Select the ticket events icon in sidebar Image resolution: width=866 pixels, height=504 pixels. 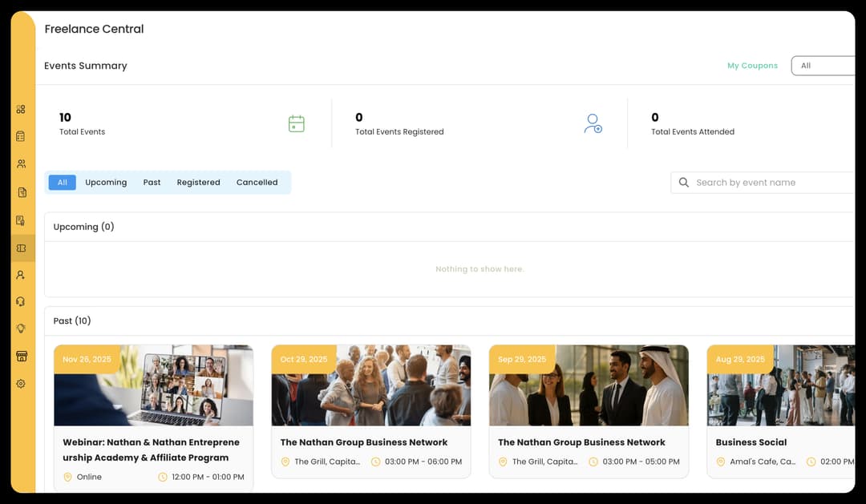[x=22, y=248]
